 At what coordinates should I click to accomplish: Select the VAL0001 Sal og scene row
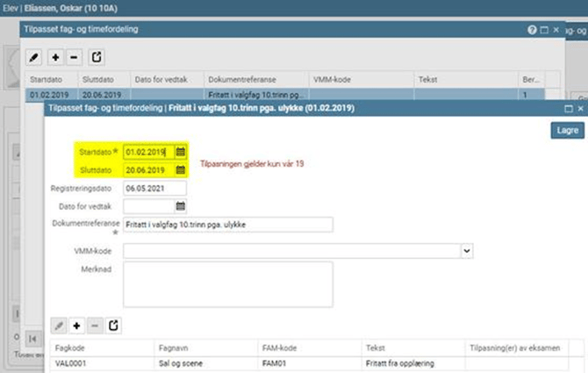(176, 361)
